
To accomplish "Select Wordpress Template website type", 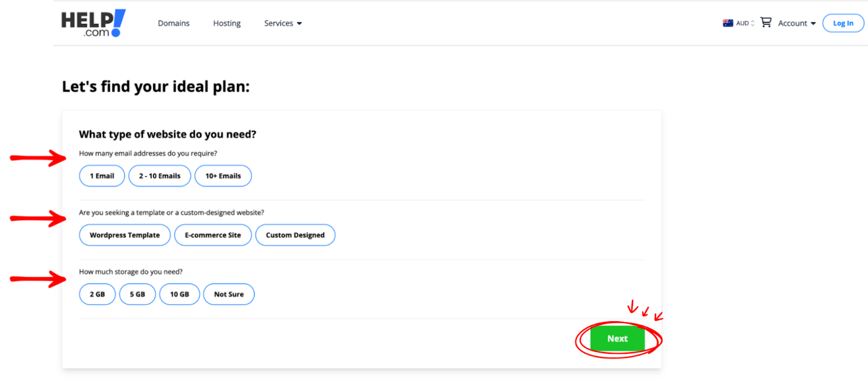I will pos(125,235).
